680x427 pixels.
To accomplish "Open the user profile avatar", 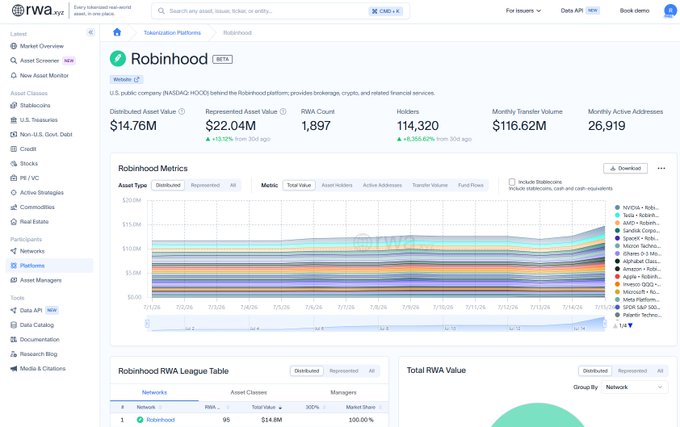I will click(x=670, y=11).
